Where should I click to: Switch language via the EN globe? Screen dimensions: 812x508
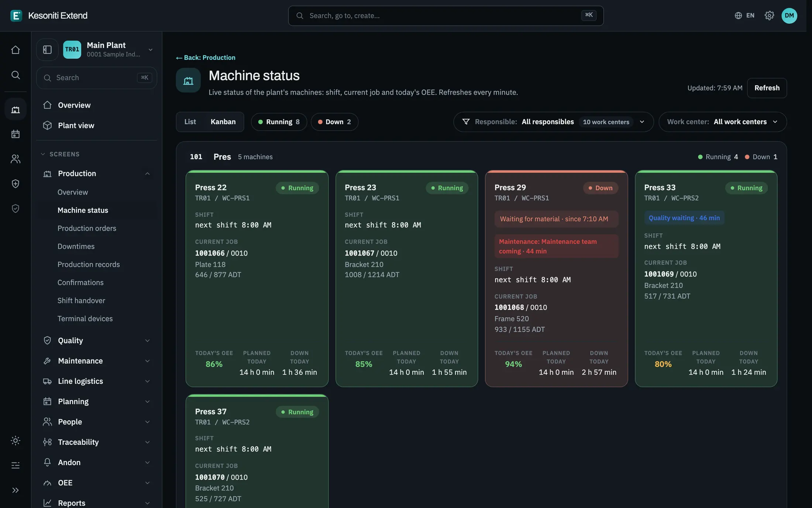click(744, 16)
